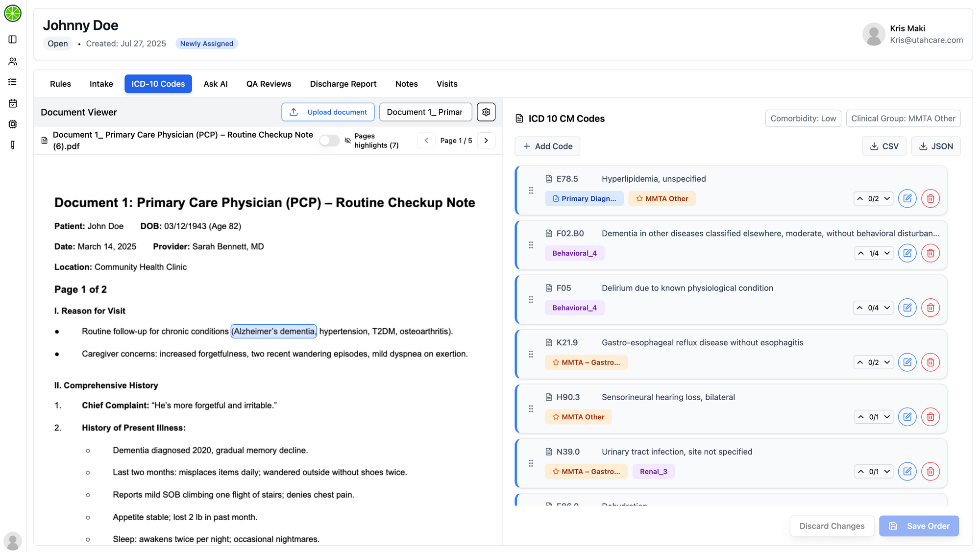Screen dimensions: 980x552
Task: Open the Discharge Report tab
Action: tap(343, 84)
